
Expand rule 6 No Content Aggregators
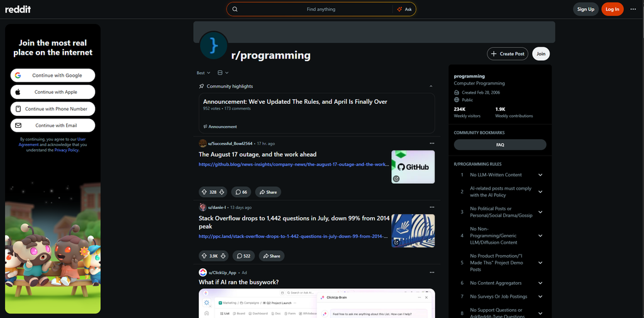click(x=540, y=283)
